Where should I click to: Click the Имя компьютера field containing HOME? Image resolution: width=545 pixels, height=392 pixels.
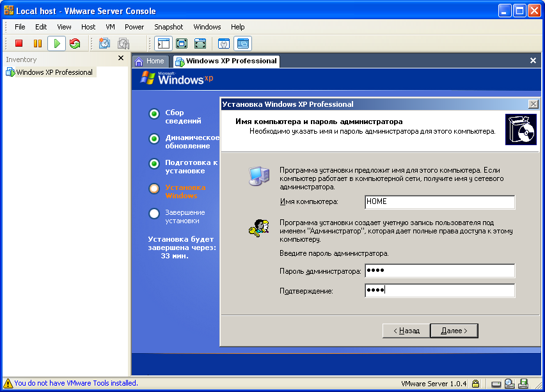point(439,202)
